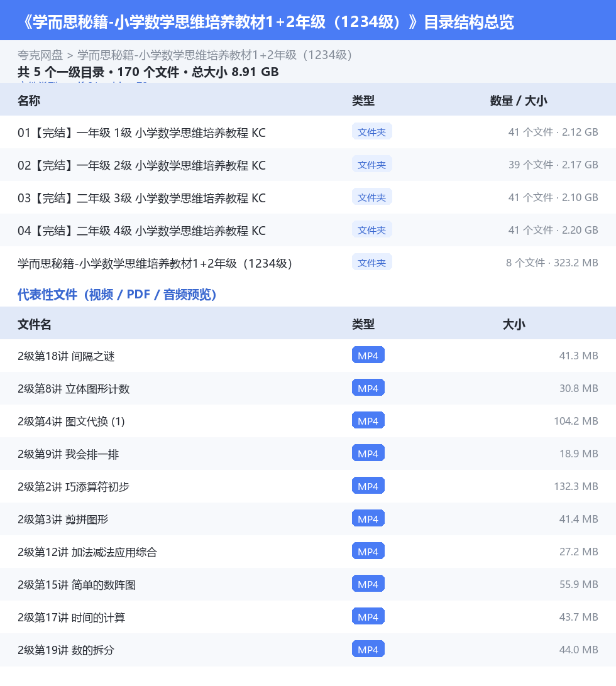
Task: Click the 文件夹 tag in the 02 row
Action: [x=371, y=165]
